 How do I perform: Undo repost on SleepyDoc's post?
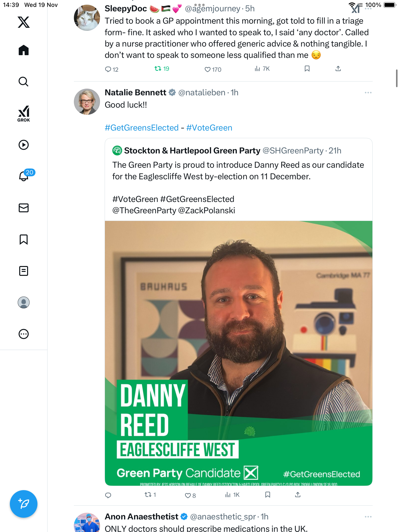(158, 69)
